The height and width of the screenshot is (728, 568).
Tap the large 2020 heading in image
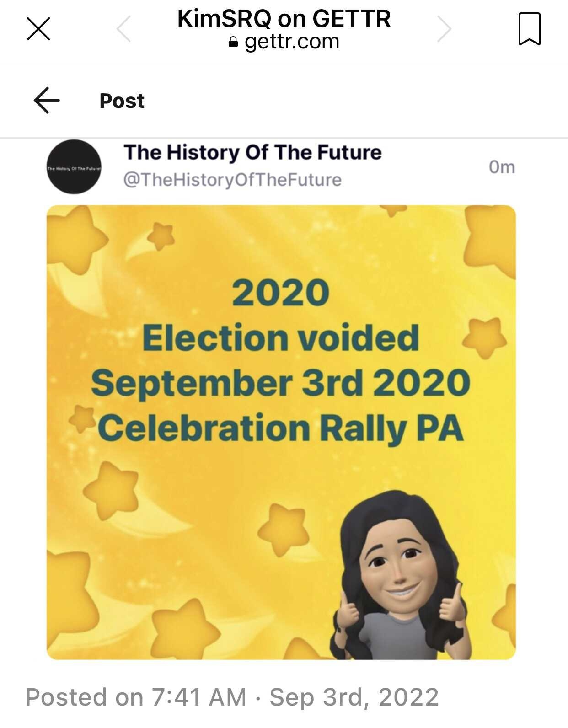coord(281,293)
